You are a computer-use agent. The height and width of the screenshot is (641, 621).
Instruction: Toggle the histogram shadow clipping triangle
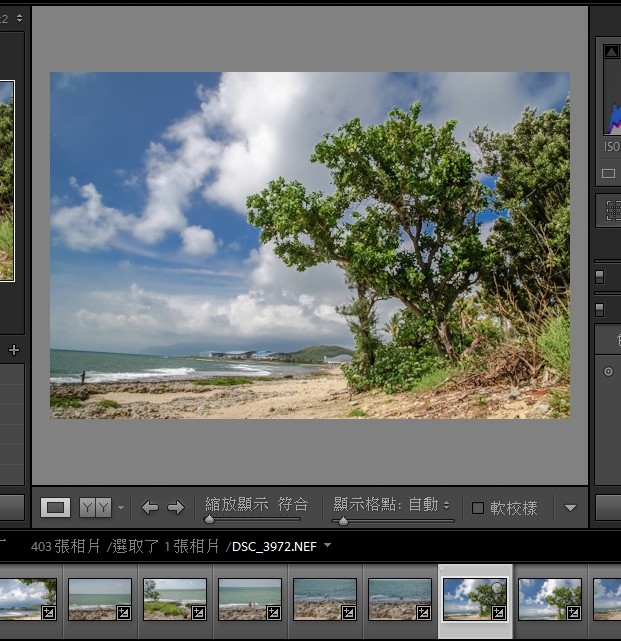click(x=612, y=52)
